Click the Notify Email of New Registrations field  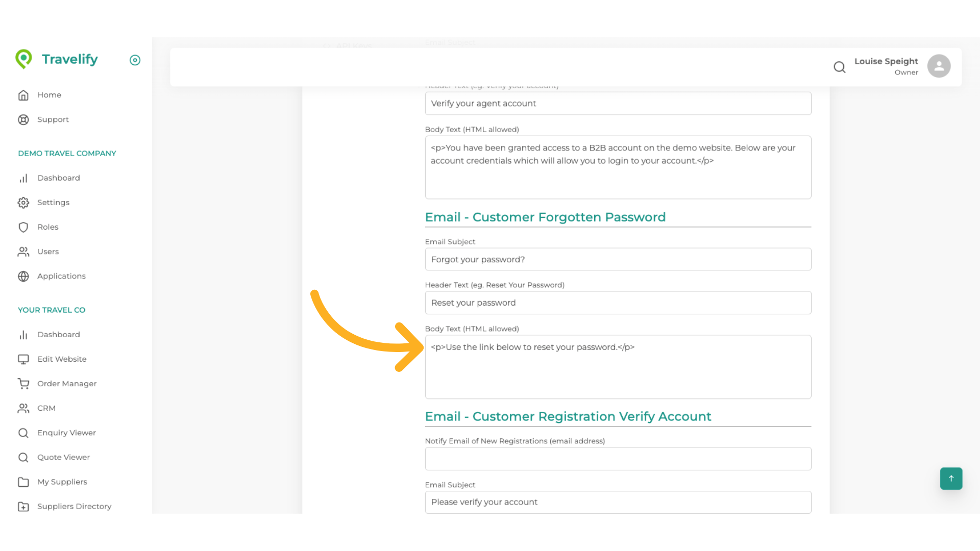[618, 459]
